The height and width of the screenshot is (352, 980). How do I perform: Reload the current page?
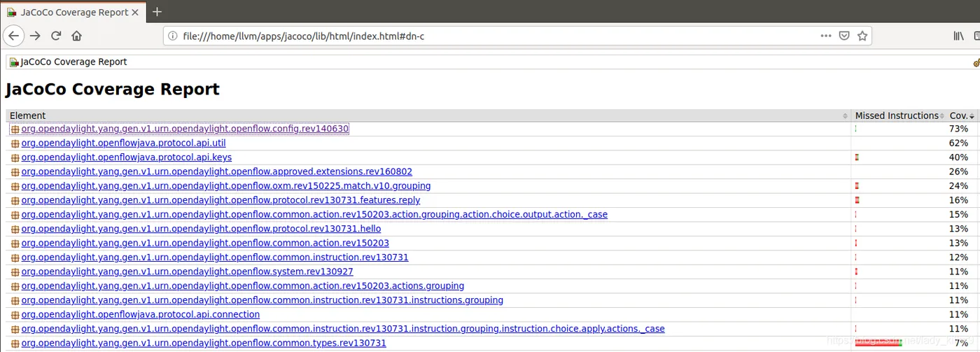[56, 36]
